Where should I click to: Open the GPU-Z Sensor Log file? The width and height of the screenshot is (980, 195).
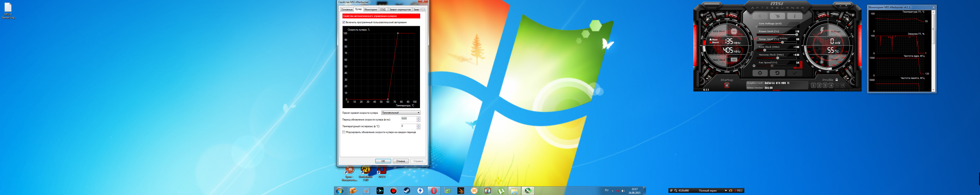pyautogui.click(x=8, y=11)
